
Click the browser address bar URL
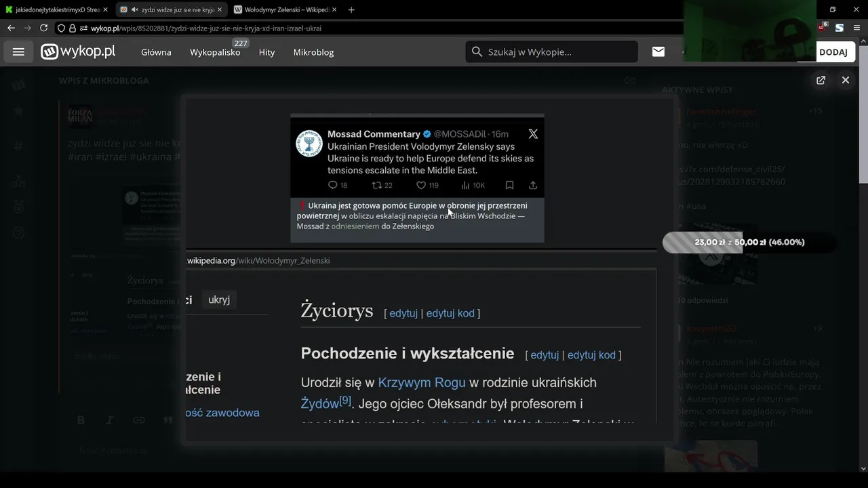(205, 28)
